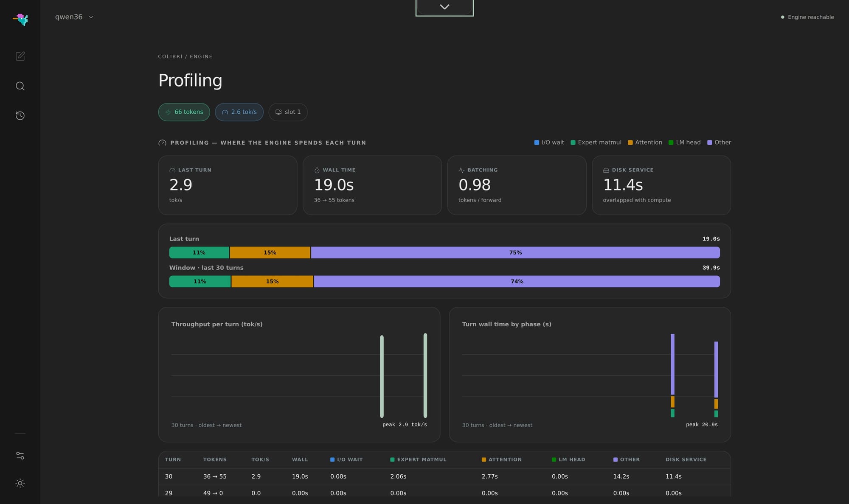
Task: Click the Other legend swatch
Action: 710,143
